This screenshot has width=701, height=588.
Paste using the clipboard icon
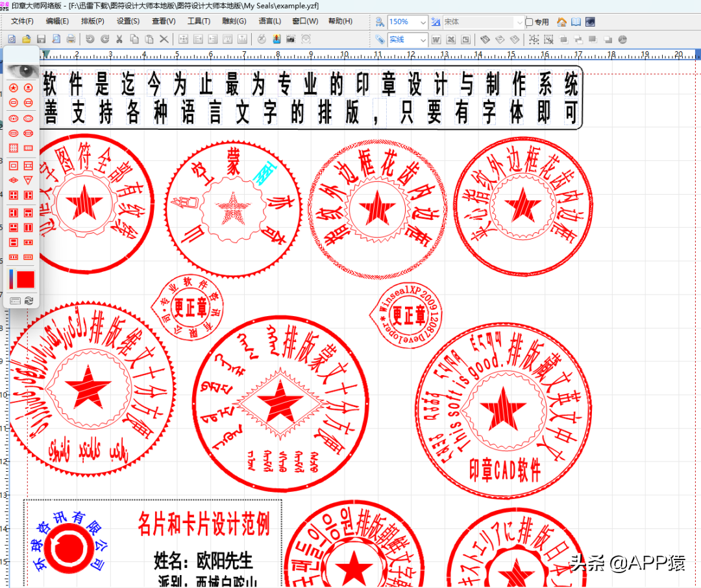[149, 40]
